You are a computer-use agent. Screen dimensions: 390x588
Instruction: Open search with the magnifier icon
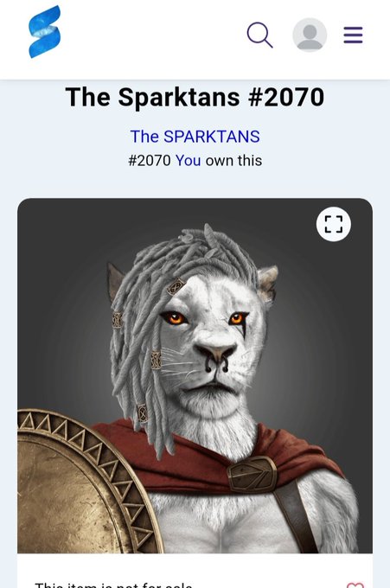click(260, 35)
